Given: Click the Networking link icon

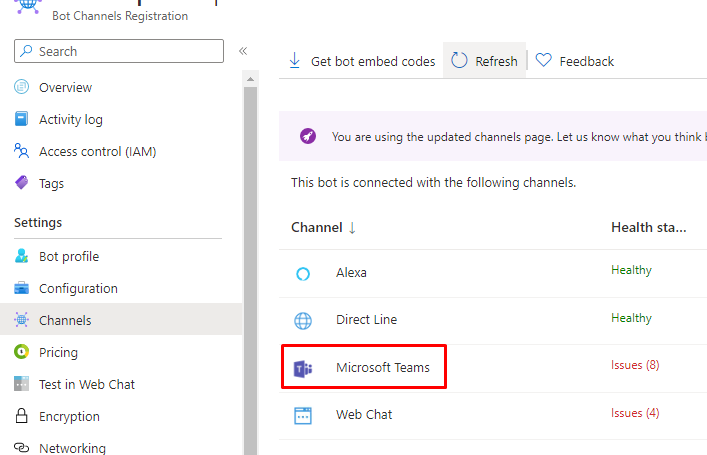Looking at the screenshot, I should click(x=22, y=447).
